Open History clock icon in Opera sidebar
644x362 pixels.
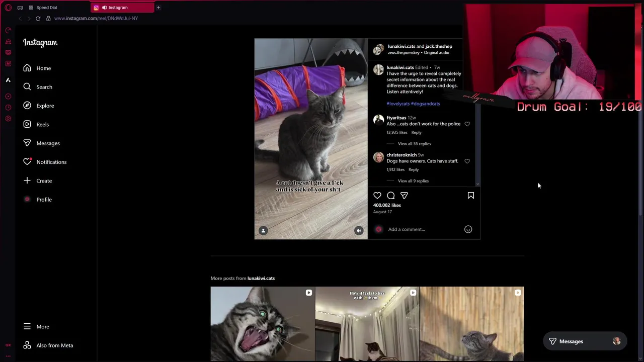pos(8,107)
